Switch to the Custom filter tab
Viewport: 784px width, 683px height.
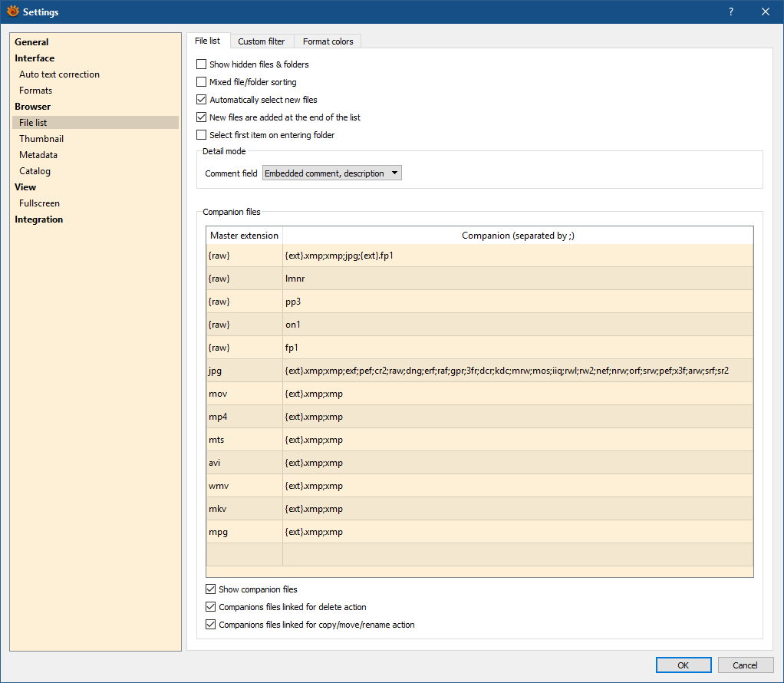tap(261, 41)
